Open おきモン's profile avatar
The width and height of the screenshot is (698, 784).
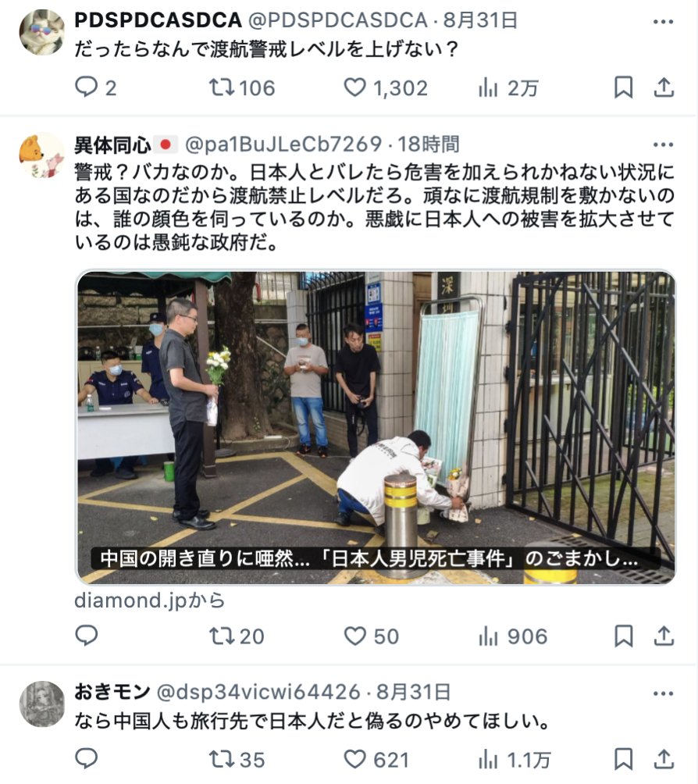point(42,704)
